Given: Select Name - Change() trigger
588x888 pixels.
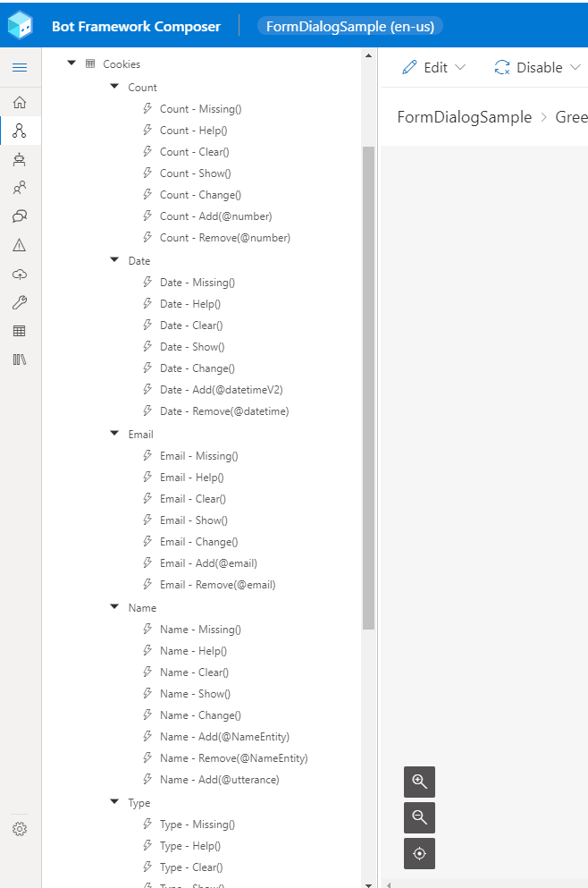Looking at the screenshot, I should (x=200, y=715).
